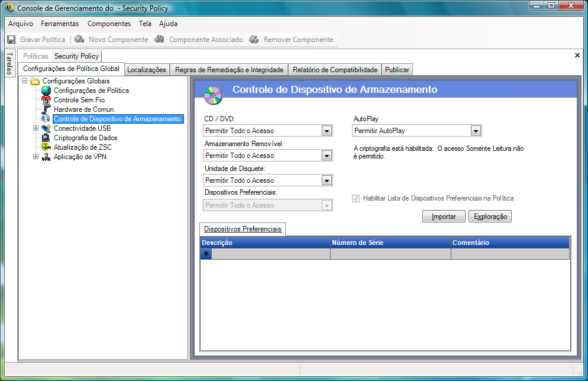Image resolution: width=588 pixels, height=381 pixels.
Task: Click the Gravar Política floppy disk icon
Action: [12, 40]
